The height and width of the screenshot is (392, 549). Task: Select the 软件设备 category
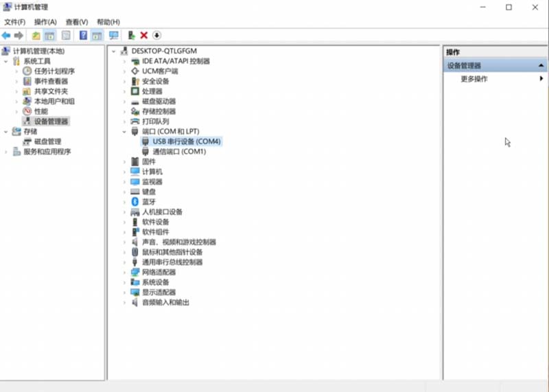156,222
